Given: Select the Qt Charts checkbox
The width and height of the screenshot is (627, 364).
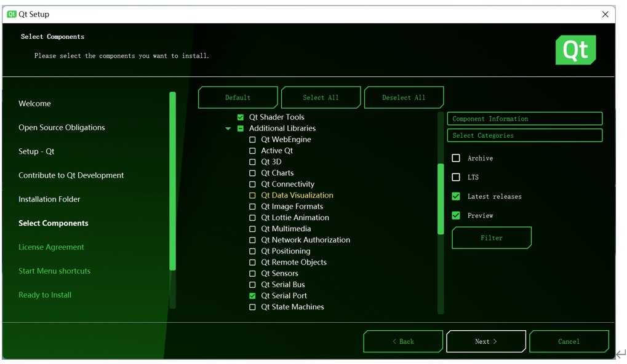Looking at the screenshot, I should click(x=252, y=173).
